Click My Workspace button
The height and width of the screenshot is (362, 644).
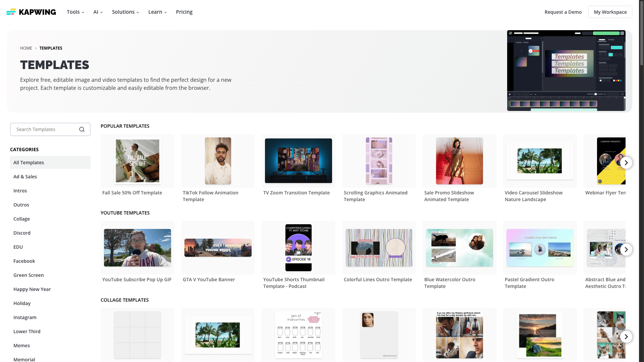pyautogui.click(x=610, y=11)
